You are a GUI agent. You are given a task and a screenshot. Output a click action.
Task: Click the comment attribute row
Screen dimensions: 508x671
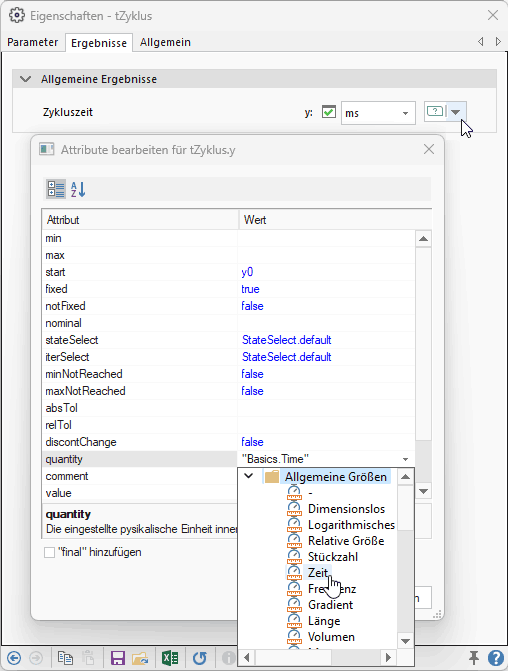[140, 476]
